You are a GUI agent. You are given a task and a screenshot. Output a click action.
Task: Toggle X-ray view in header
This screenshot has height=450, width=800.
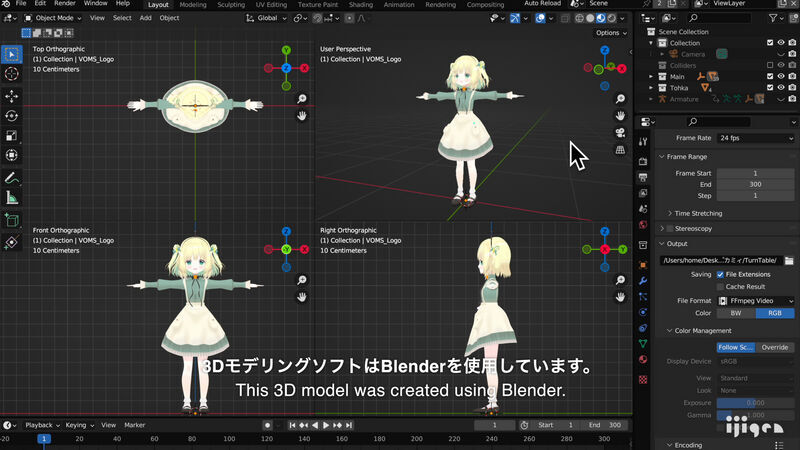565,18
